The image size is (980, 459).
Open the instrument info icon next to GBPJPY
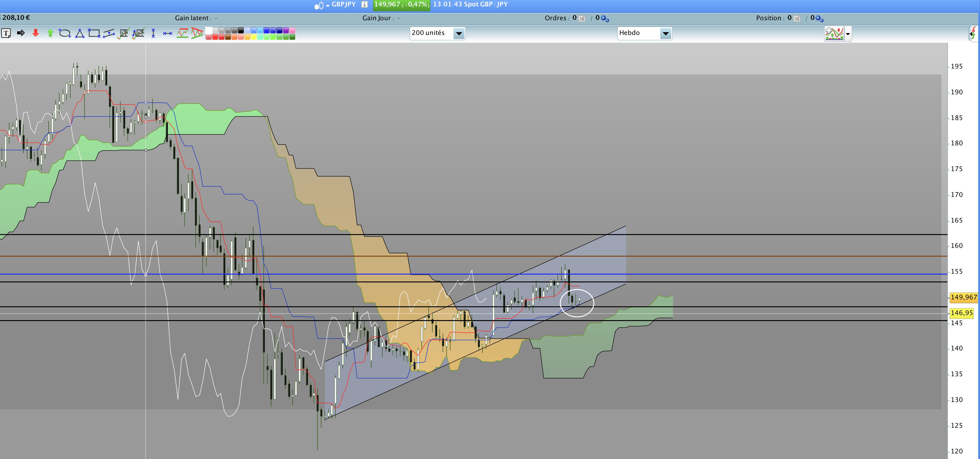pos(364,5)
